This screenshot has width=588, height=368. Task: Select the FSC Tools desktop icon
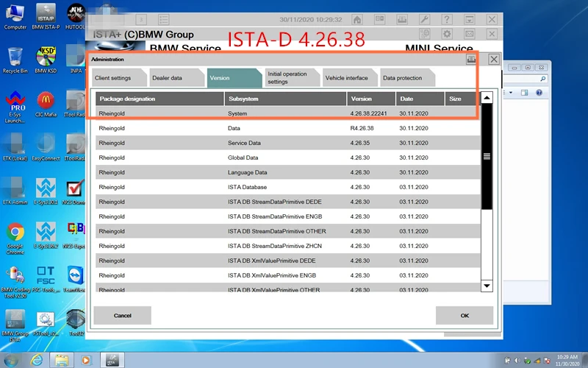46,280
